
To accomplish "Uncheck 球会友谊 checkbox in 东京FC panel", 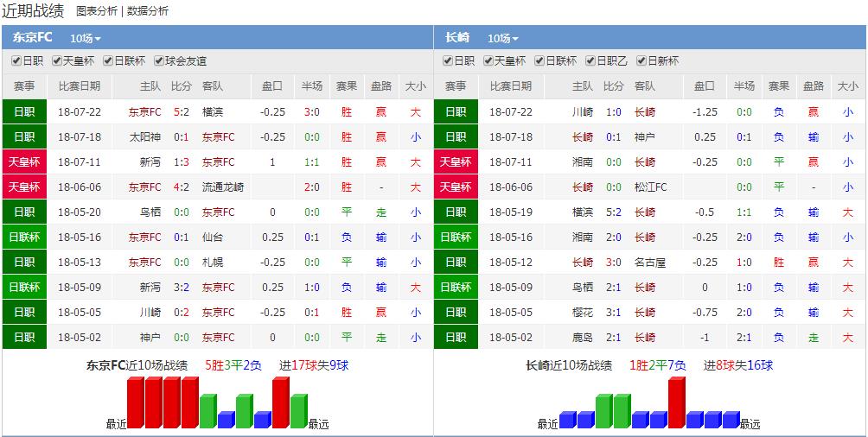I will point(159,61).
